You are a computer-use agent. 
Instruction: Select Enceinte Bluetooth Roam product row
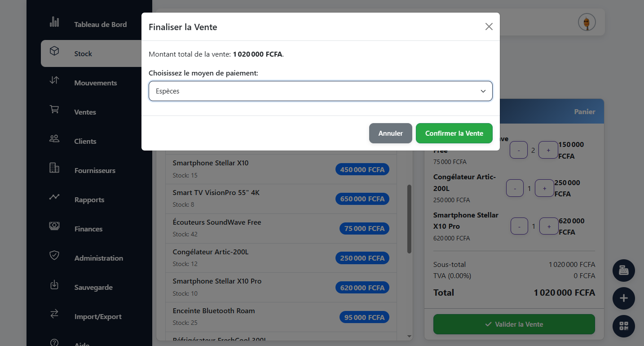[281, 317]
